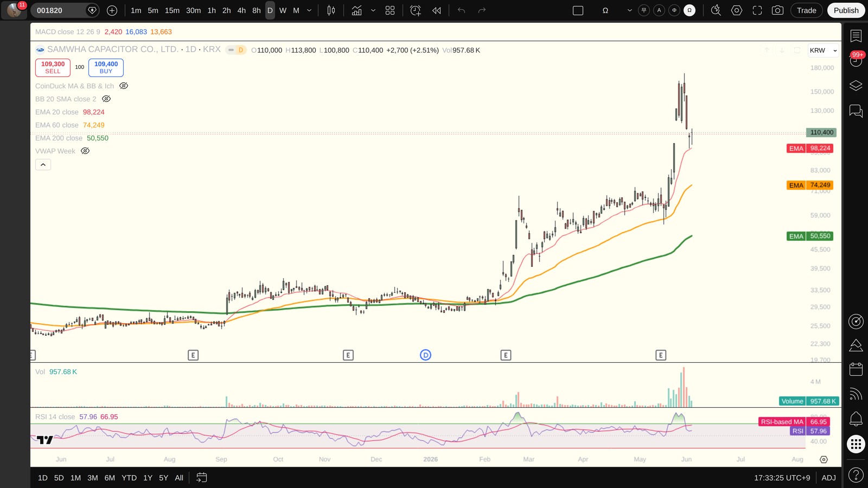Open the news feed icon
This screenshot has width=868, height=488.
(856, 394)
